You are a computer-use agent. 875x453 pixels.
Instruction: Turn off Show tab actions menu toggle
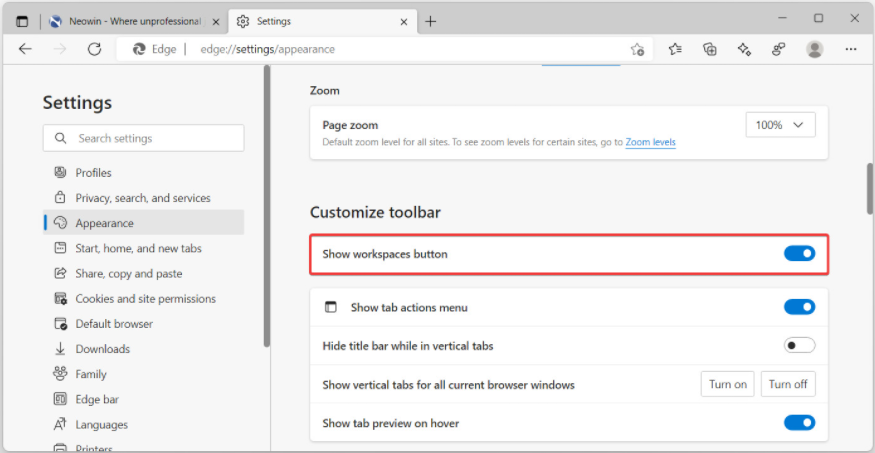pyautogui.click(x=799, y=307)
